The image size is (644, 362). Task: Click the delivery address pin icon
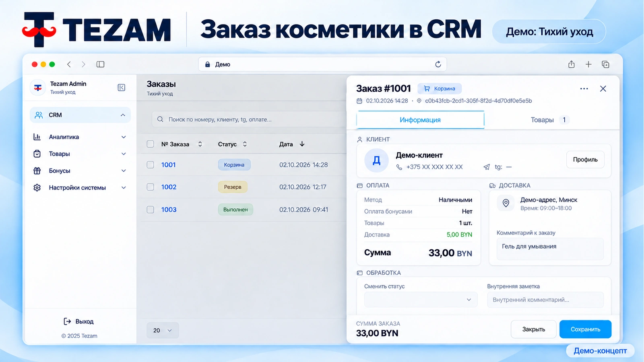(x=506, y=203)
